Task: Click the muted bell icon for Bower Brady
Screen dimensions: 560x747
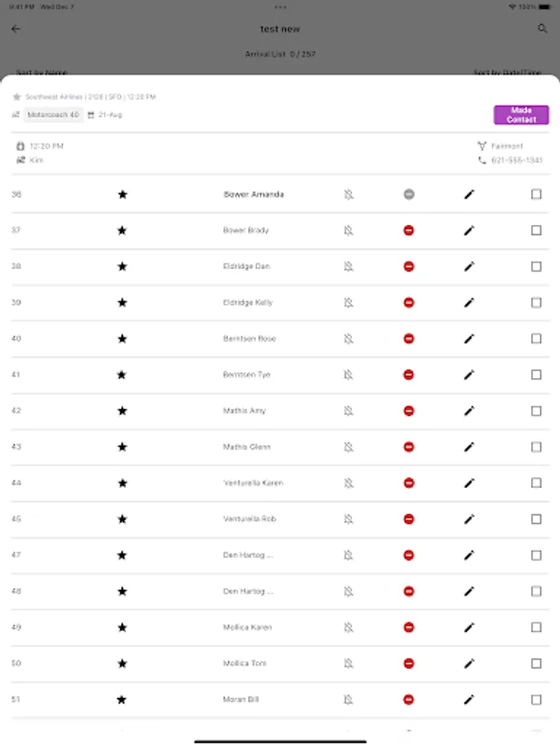Action: (348, 231)
